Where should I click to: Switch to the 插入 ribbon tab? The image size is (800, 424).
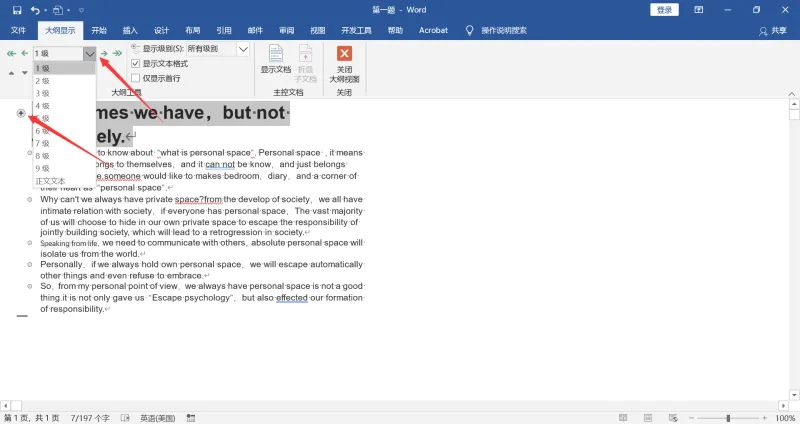[130, 30]
